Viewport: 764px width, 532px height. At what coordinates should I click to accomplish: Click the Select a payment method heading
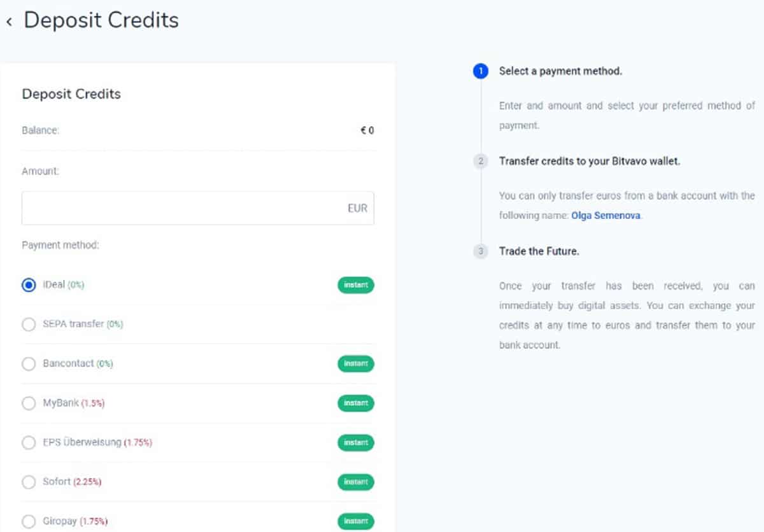(560, 71)
